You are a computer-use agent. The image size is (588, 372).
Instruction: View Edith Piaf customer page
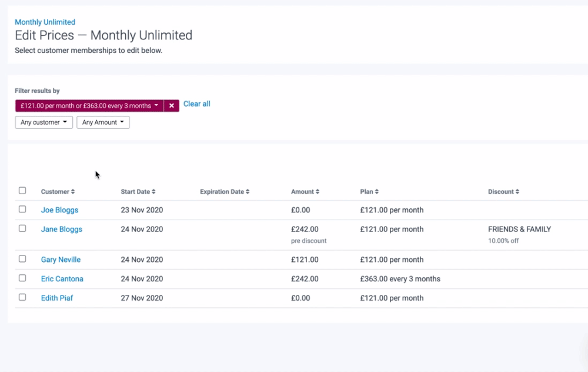(x=57, y=298)
